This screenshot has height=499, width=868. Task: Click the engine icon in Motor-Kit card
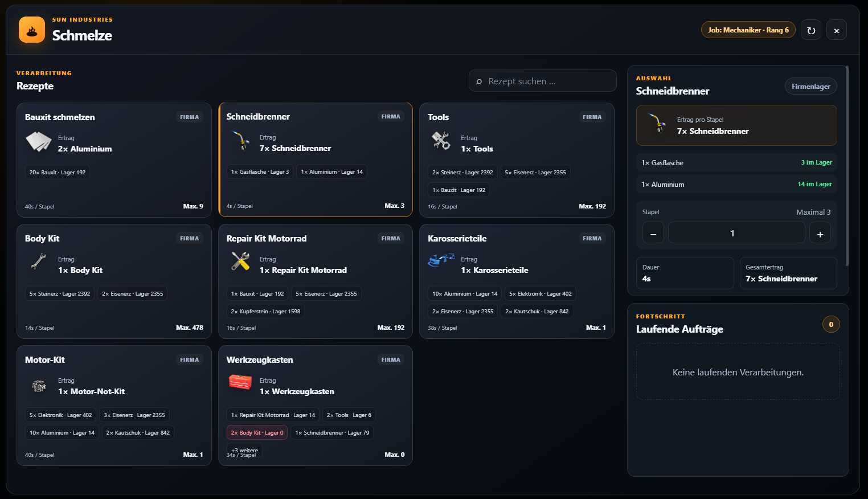point(39,386)
